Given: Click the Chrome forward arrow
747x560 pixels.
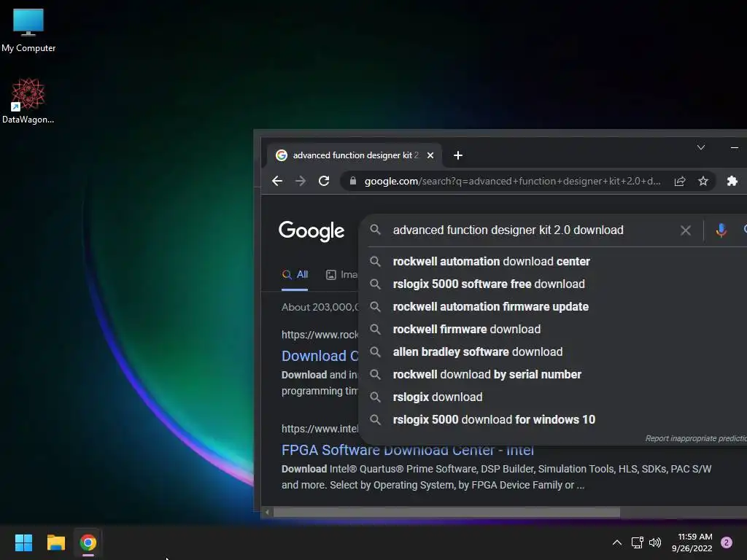Looking at the screenshot, I should pos(301,181).
